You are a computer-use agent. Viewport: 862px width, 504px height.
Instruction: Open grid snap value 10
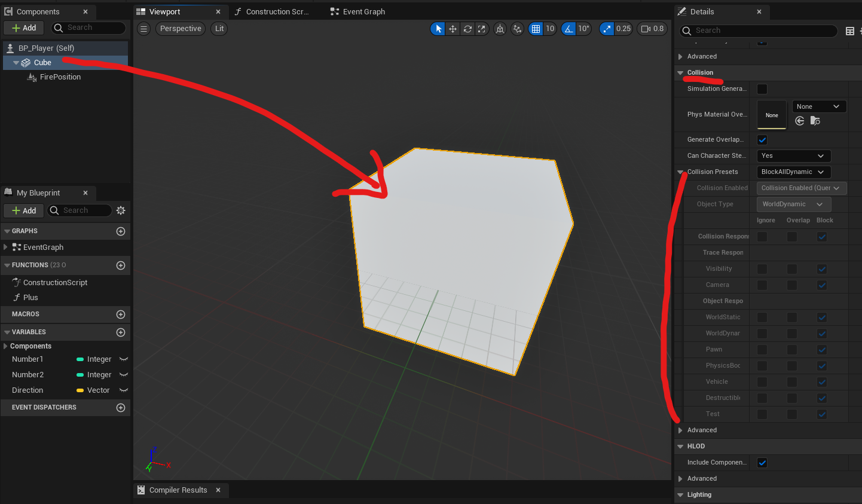point(550,29)
